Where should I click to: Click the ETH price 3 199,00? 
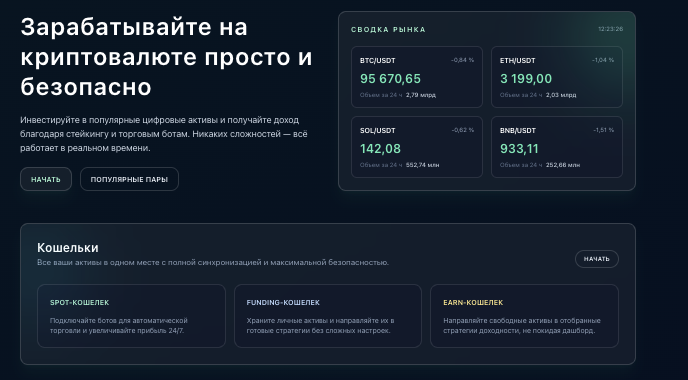tap(526, 79)
